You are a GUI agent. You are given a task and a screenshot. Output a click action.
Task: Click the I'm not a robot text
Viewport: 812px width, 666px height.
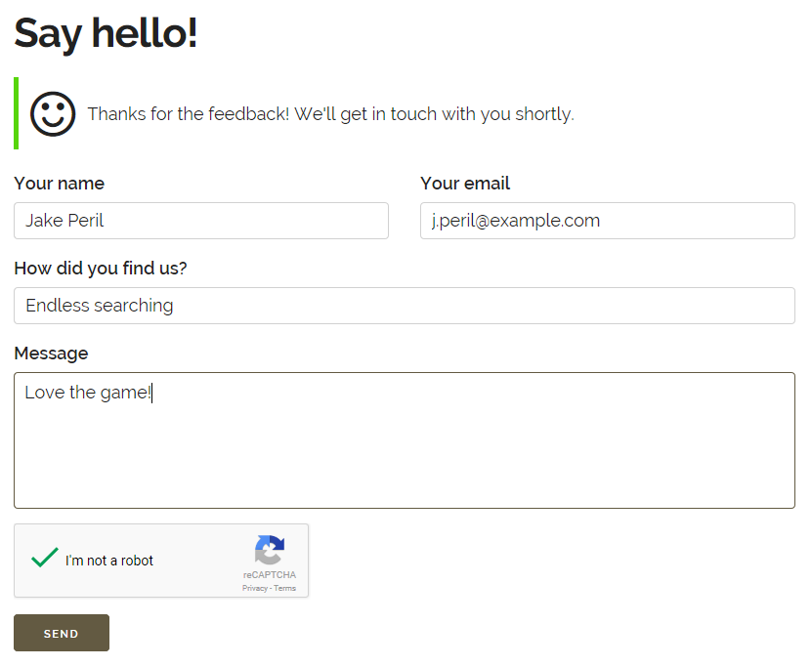[x=109, y=561]
